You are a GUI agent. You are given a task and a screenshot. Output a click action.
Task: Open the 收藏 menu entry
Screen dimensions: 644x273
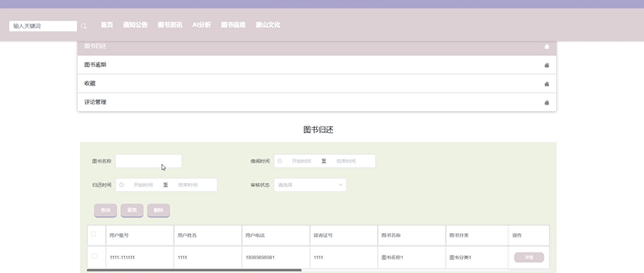[317, 83]
